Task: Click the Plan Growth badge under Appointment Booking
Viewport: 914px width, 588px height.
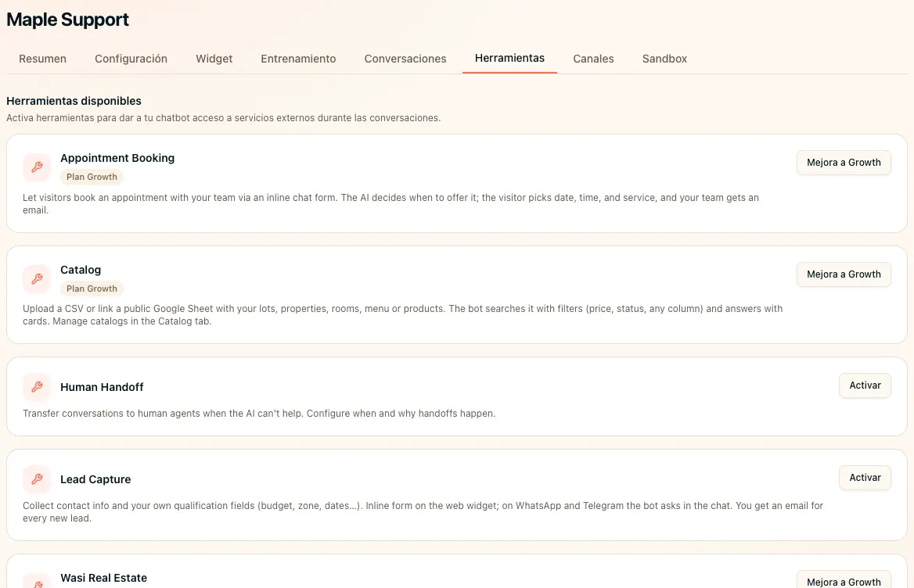Action: [x=92, y=177]
